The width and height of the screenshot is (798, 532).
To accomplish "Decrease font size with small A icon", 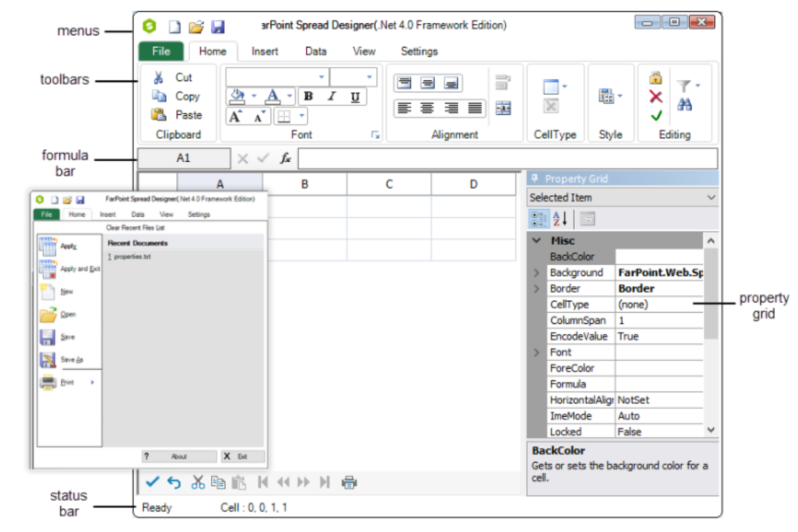I will [260, 116].
